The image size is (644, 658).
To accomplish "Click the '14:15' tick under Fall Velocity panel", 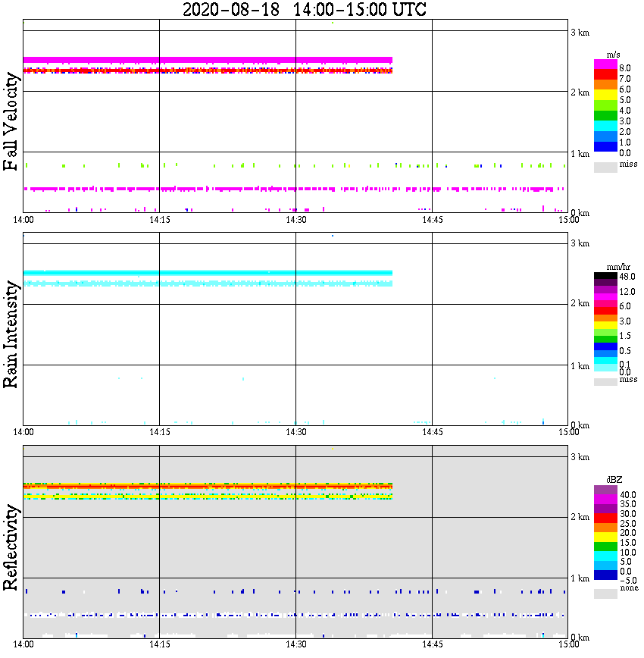I will click(160, 220).
